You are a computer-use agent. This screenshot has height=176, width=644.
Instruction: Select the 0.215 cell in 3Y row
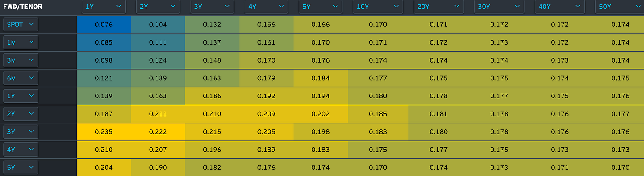coord(212,132)
